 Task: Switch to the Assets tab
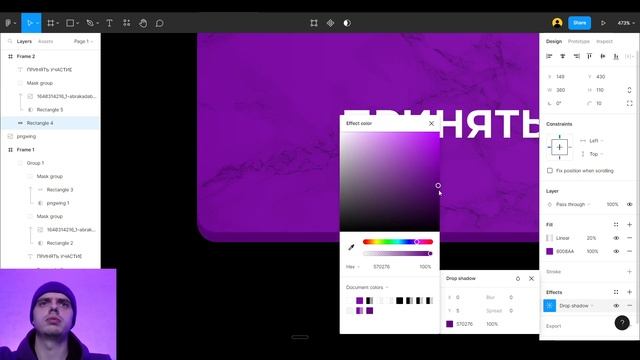(45, 42)
